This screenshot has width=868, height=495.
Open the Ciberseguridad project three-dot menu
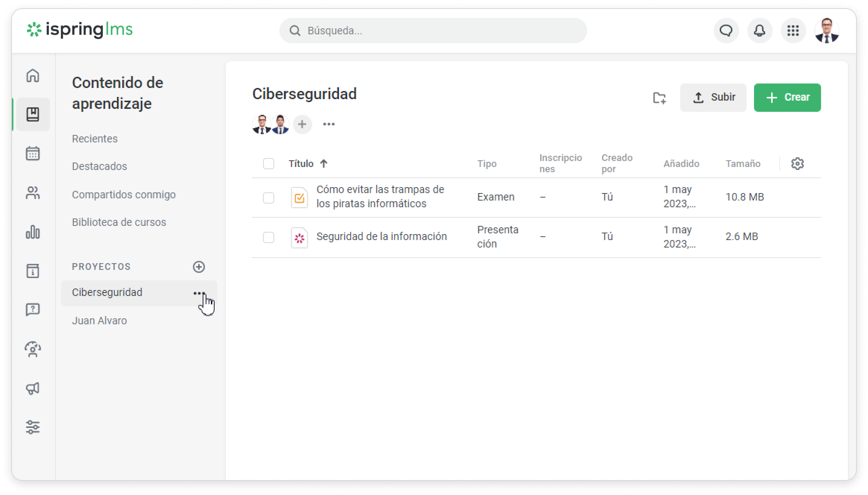click(x=199, y=293)
